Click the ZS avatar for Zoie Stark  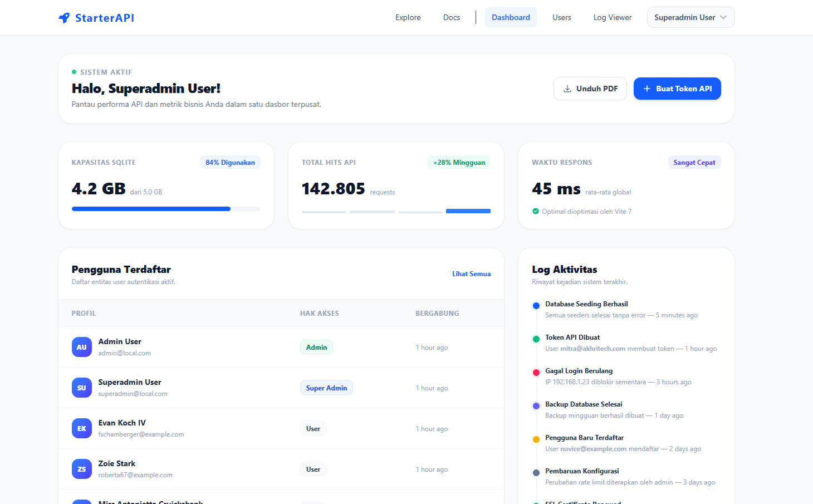[82, 469]
